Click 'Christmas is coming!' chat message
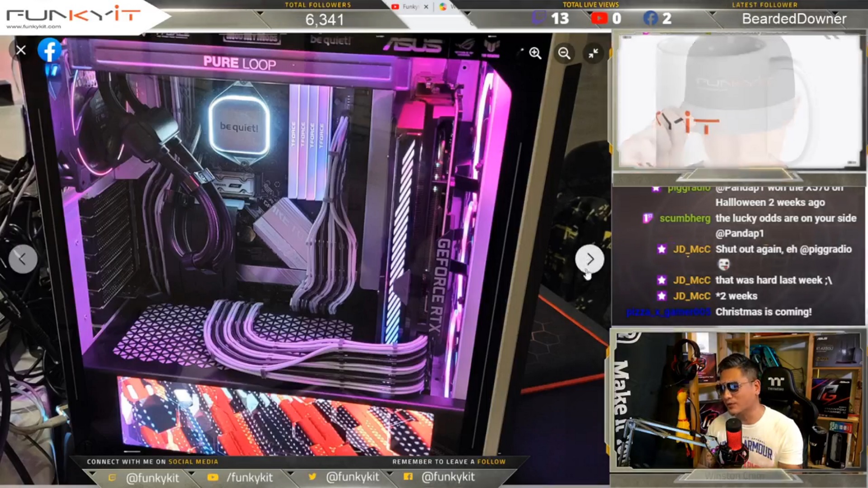 click(764, 312)
